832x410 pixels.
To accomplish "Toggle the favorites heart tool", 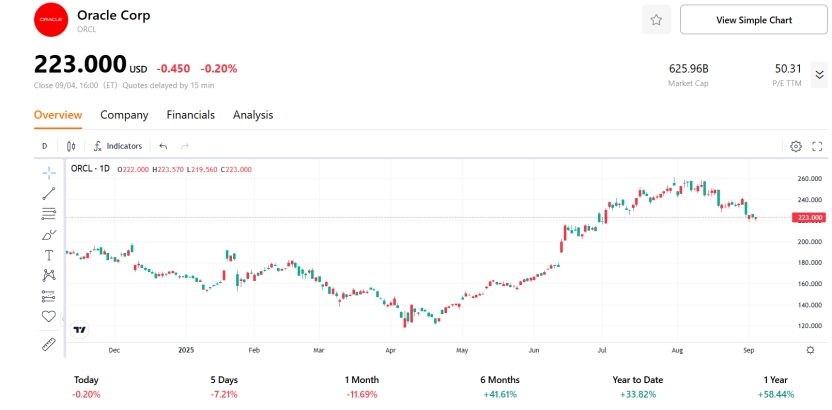I will (x=48, y=316).
